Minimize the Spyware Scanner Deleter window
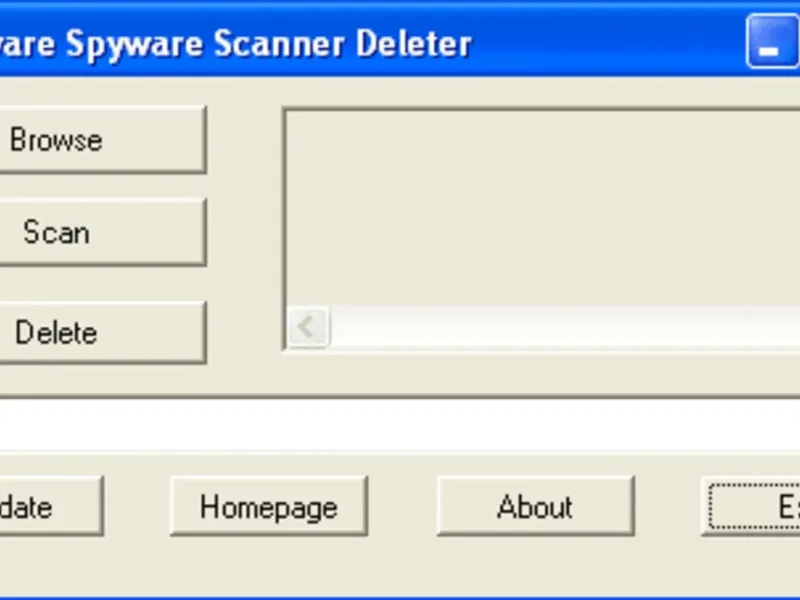This screenshot has width=800, height=600. pos(772,42)
